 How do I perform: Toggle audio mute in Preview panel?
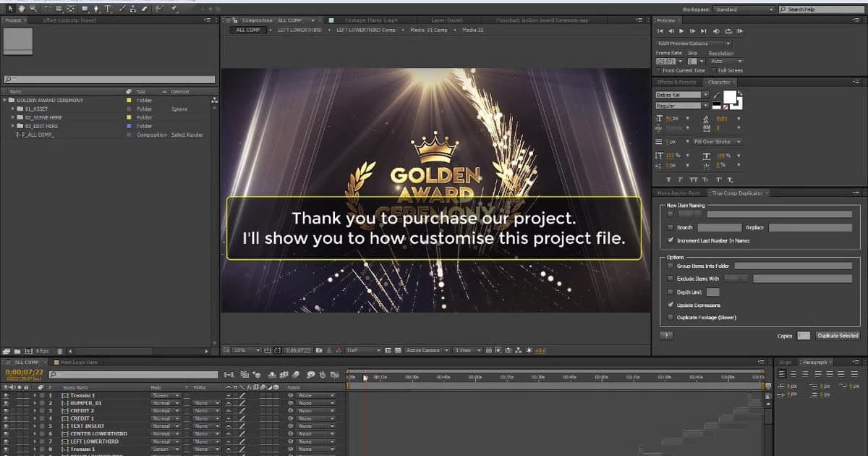pyautogui.click(x=716, y=31)
